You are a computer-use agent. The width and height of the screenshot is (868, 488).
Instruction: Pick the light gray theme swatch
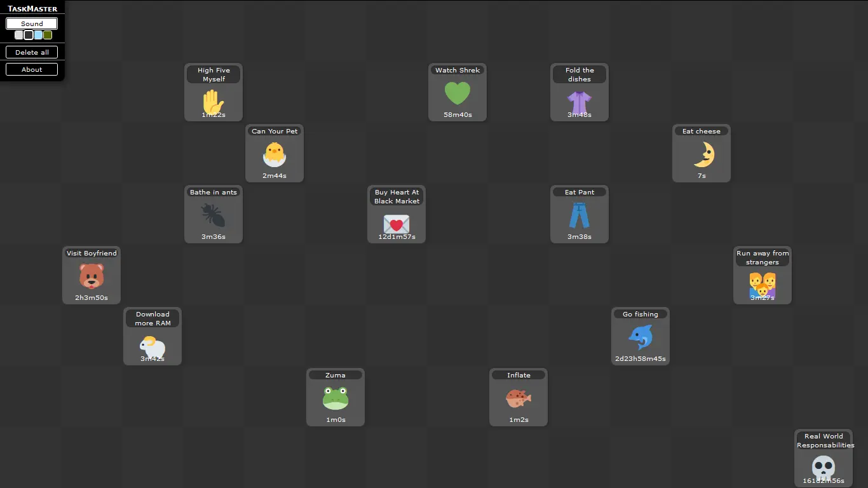click(x=19, y=35)
